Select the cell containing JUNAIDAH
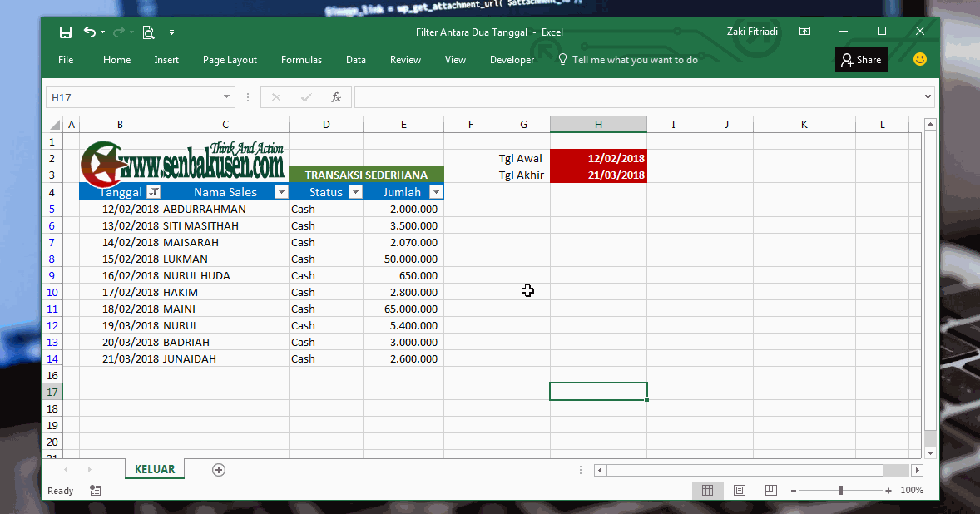 click(x=225, y=359)
